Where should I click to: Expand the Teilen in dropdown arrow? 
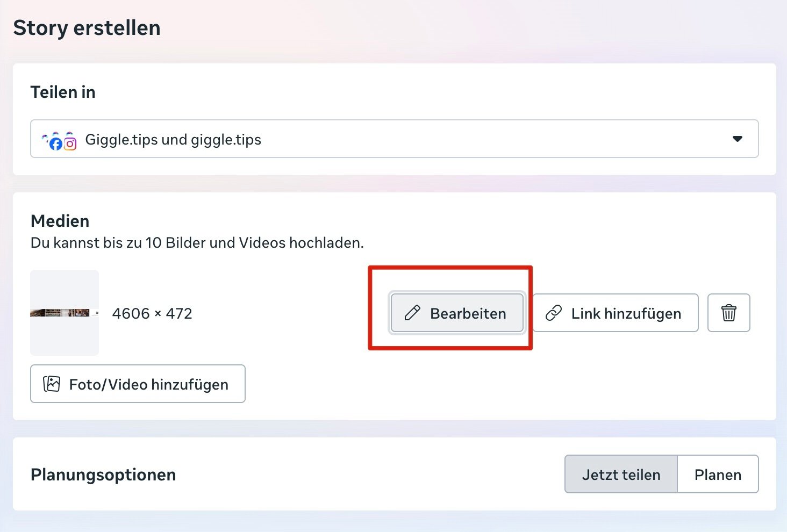click(x=738, y=139)
